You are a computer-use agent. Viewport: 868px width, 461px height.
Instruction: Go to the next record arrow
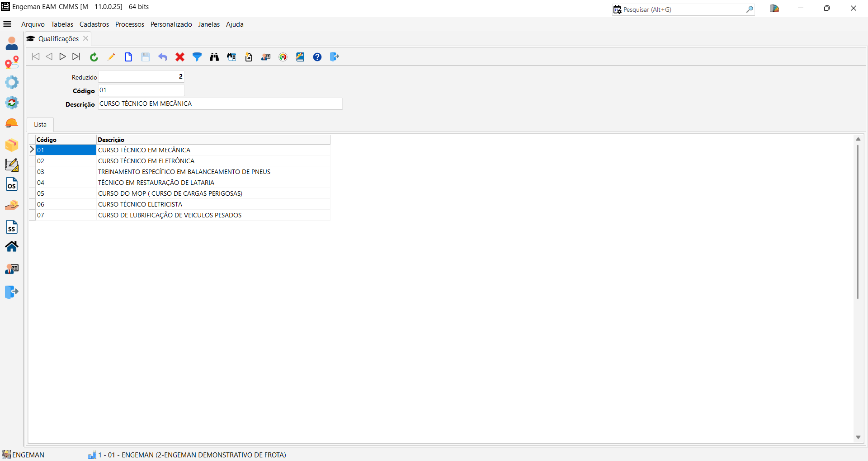[x=63, y=56]
